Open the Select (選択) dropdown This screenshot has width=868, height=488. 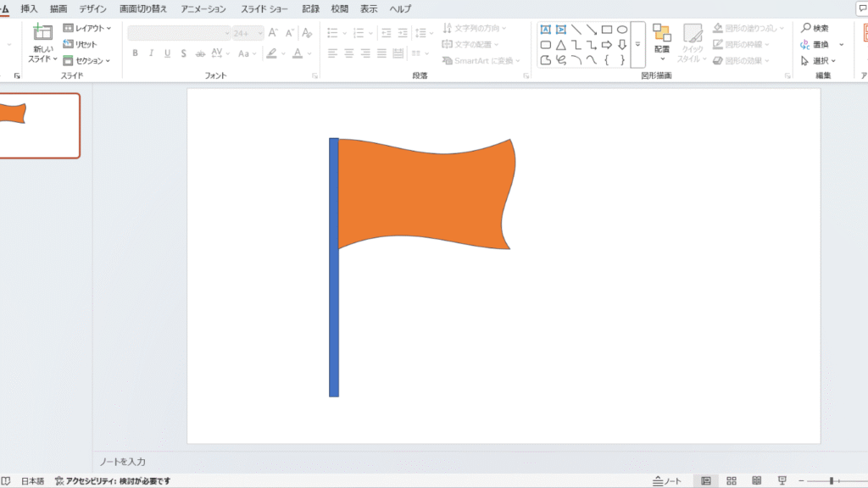[818, 61]
